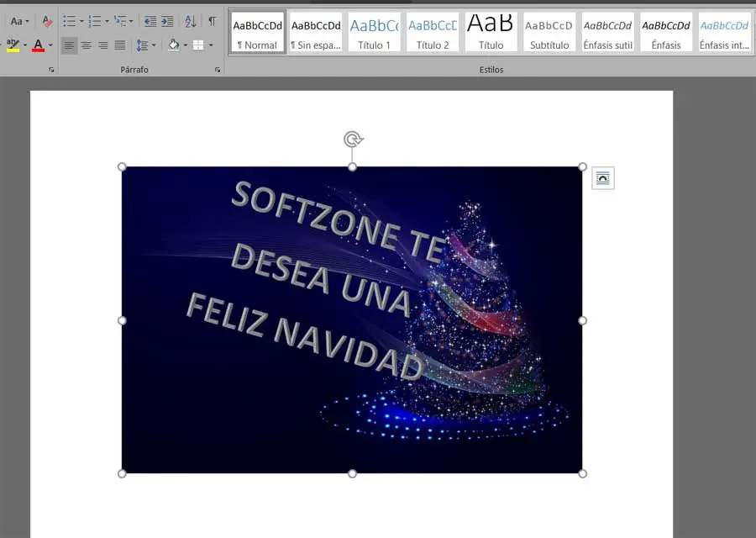Viewport: 756px width, 538px height.
Task: Open the borders dropdown arrow
Action: click(x=211, y=45)
